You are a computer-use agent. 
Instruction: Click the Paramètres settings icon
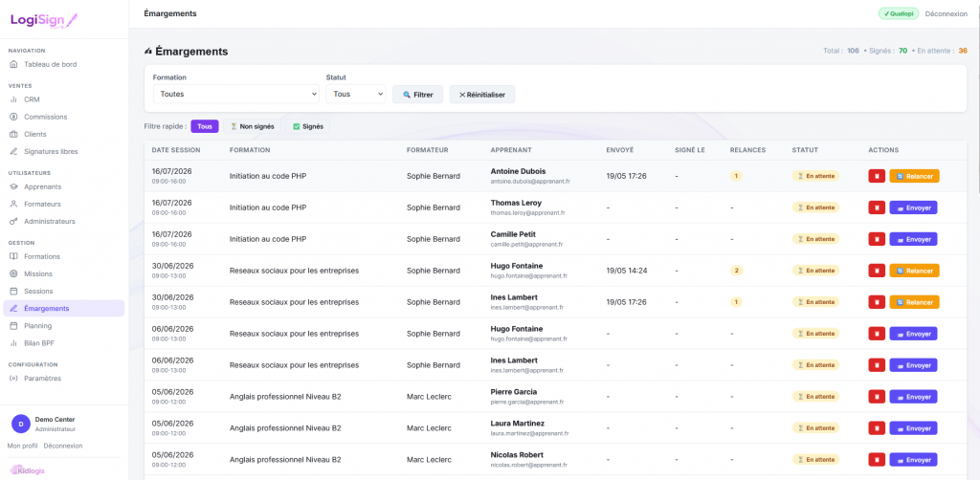click(13, 379)
